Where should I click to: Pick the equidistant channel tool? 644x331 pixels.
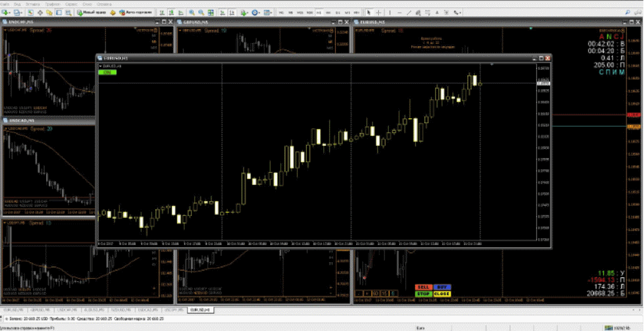point(418,13)
